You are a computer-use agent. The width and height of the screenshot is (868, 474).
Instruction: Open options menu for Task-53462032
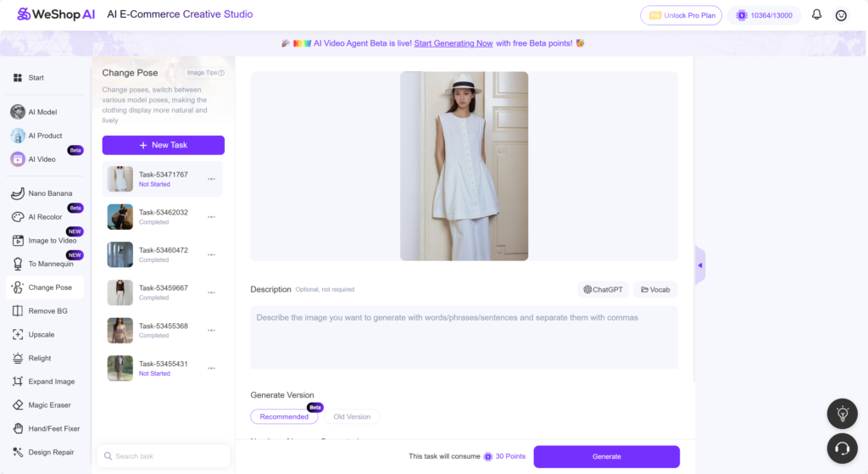(211, 217)
